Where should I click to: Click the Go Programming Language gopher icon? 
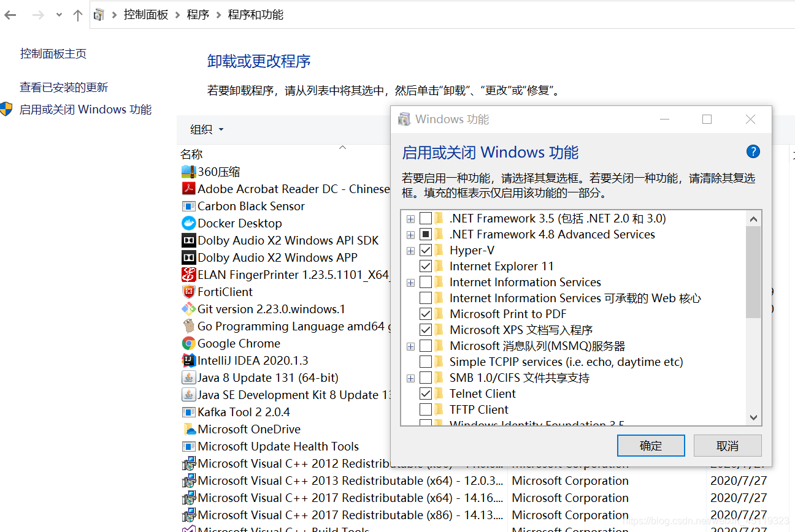point(188,326)
